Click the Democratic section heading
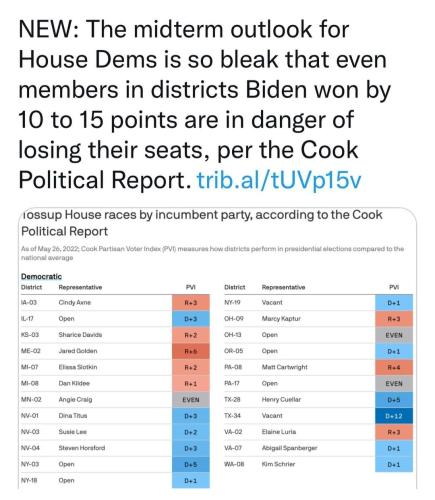This screenshot has height=500, width=435. coord(41,276)
